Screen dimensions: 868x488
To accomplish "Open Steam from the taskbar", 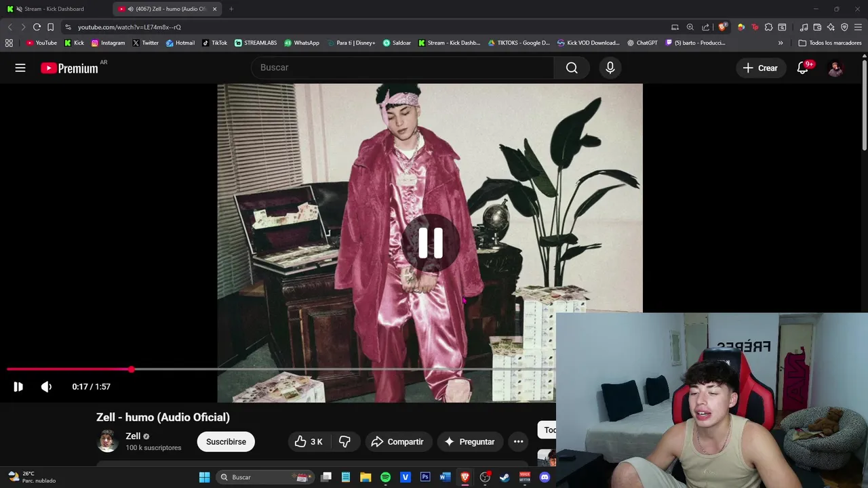I will coord(505,477).
